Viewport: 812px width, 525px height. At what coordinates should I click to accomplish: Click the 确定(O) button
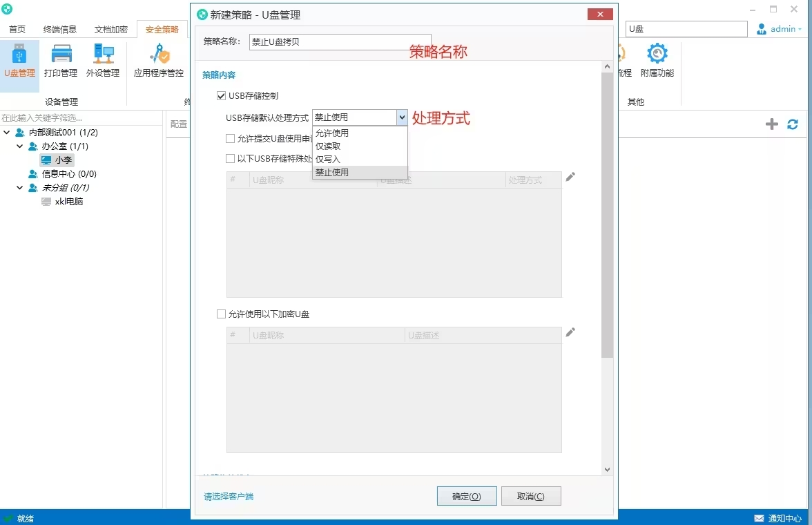pos(467,496)
